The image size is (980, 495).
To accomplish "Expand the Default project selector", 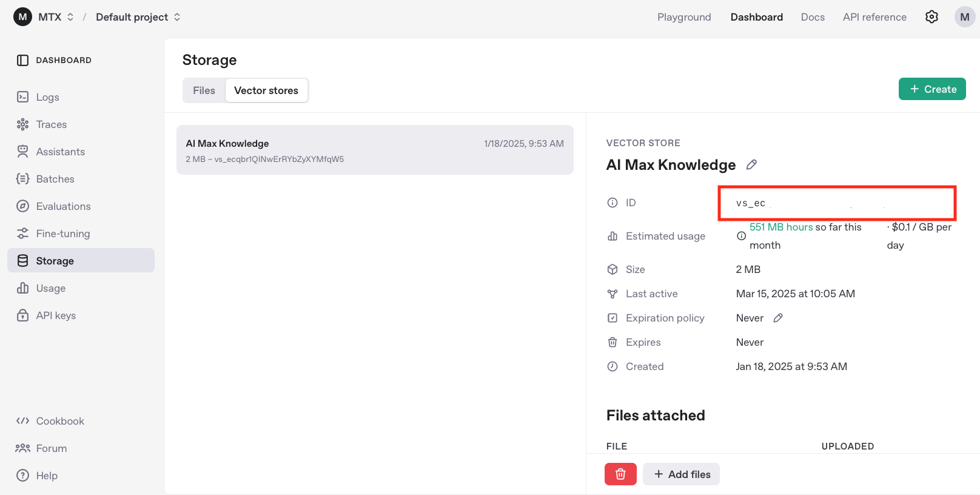I will (x=138, y=17).
